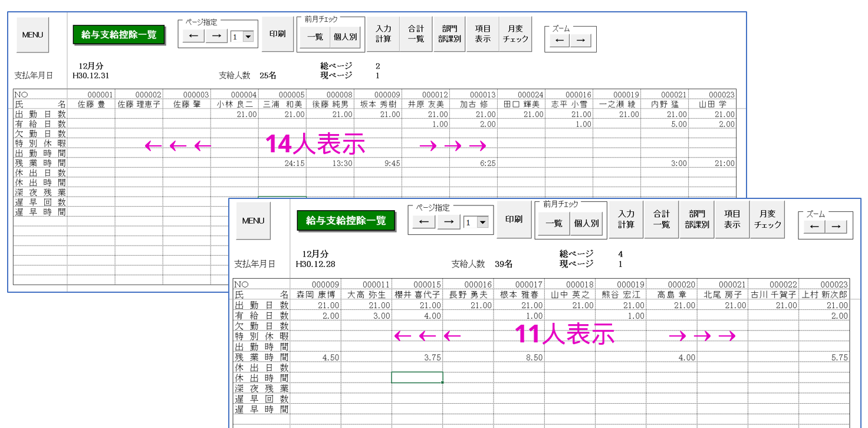Go to previous page arrow in back window ページ指定

coord(194,37)
